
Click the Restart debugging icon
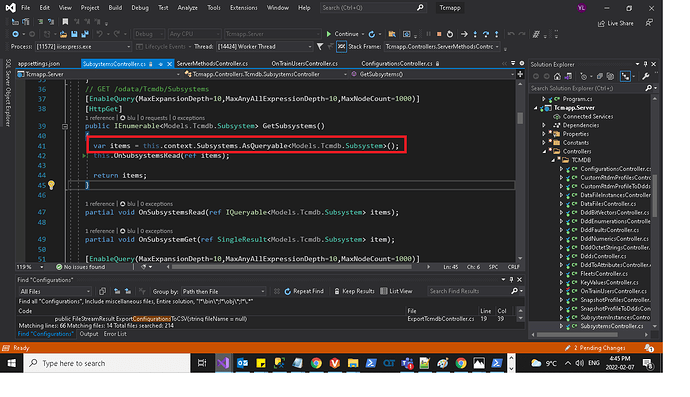[449, 34]
